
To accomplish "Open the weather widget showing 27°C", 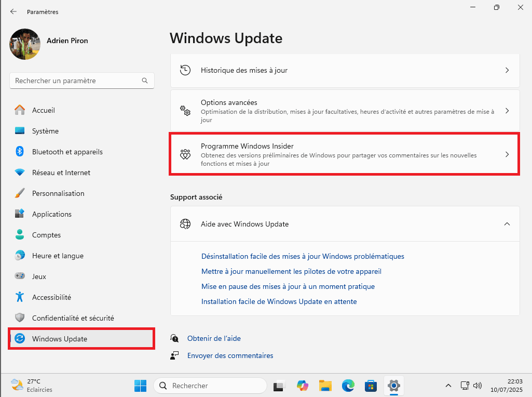I will [x=31, y=385].
